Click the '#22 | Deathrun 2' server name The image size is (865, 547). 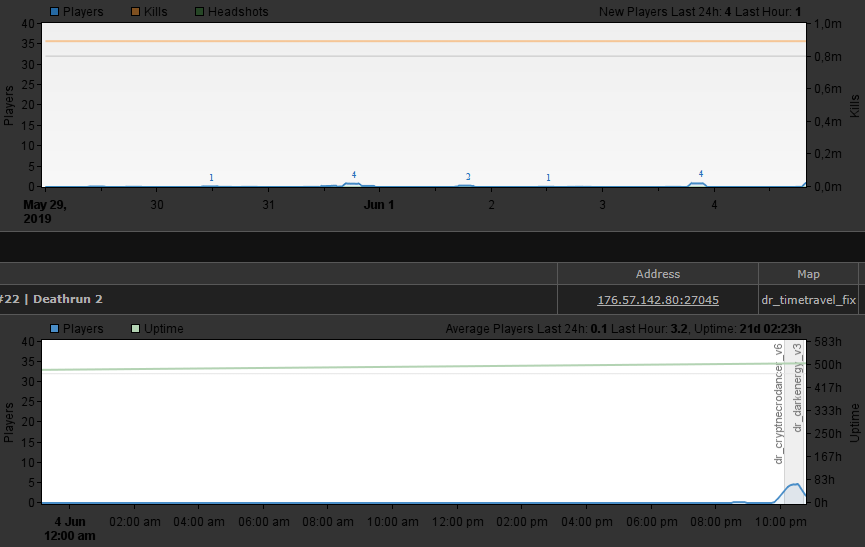(x=52, y=299)
